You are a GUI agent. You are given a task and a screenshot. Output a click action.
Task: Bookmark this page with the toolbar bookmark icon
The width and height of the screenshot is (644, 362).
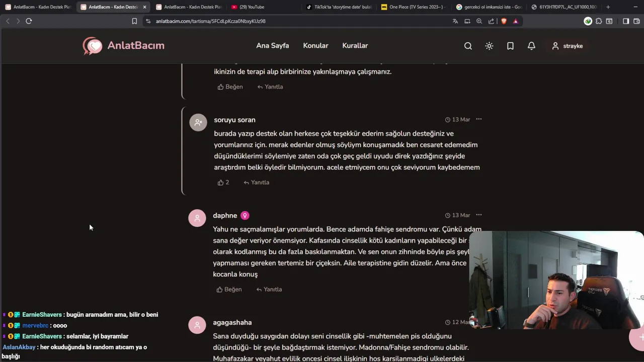134,21
